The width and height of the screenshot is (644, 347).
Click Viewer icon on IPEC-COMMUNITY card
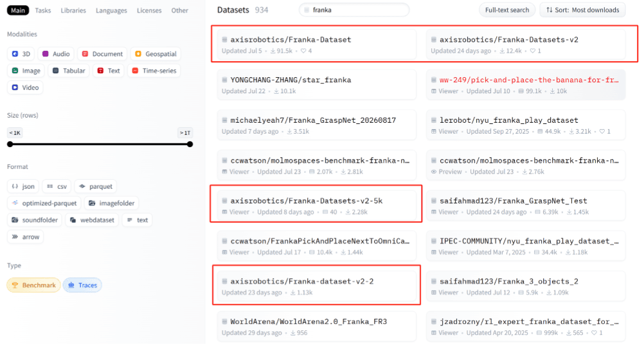tap(434, 252)
